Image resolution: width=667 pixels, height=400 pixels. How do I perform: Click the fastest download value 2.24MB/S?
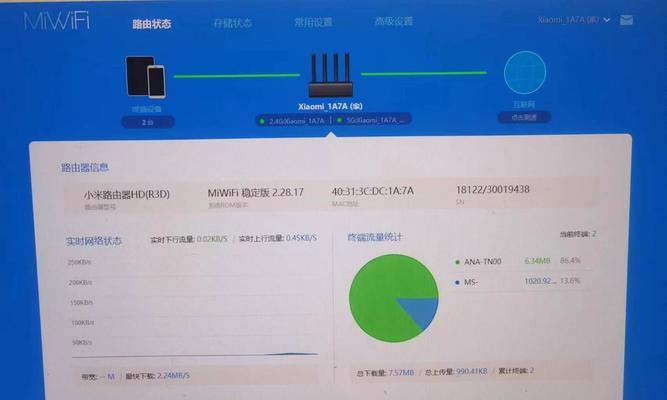click(x=174, y=376)
